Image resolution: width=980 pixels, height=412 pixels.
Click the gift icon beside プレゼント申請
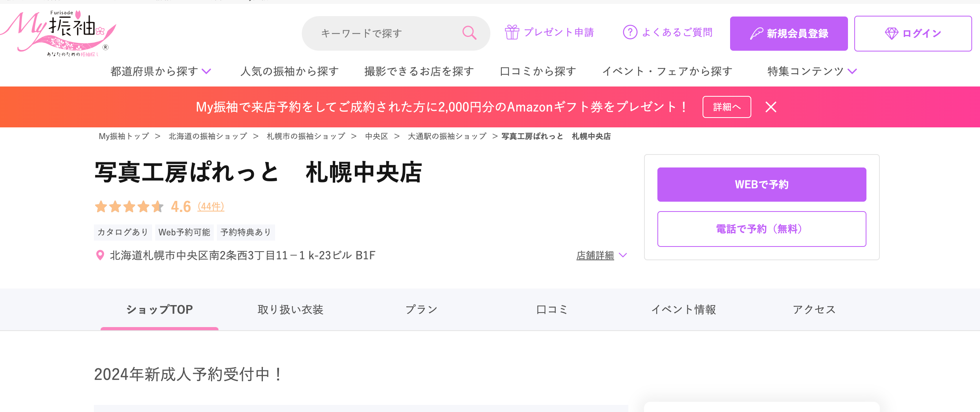(512, 32)
